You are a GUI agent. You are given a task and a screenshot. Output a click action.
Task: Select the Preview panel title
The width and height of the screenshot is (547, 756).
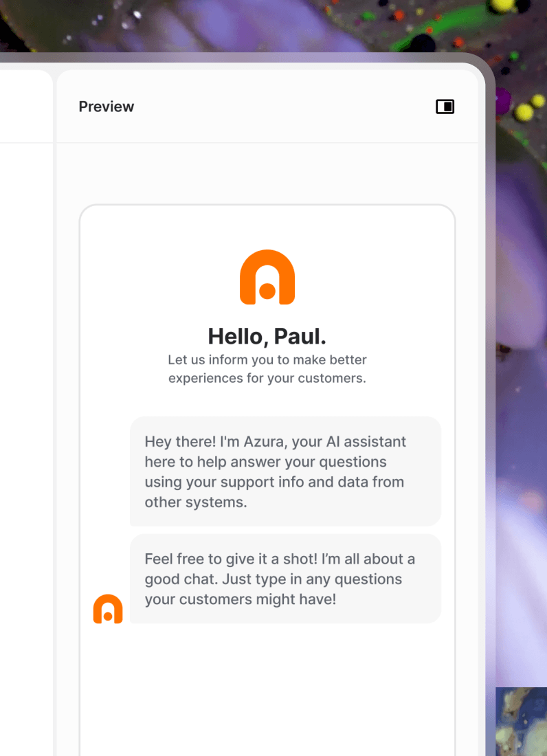coord(106,107)
